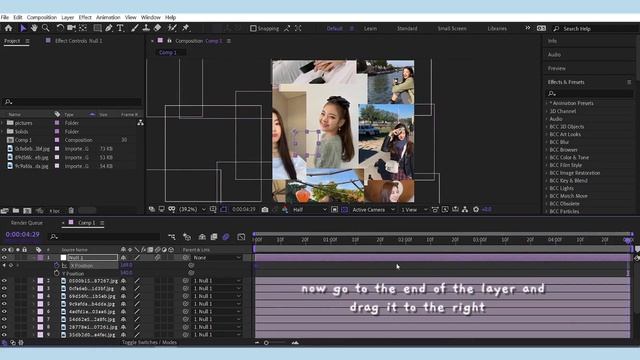
Task: Create new folder in Project panel
Action: tap(16, 211)
